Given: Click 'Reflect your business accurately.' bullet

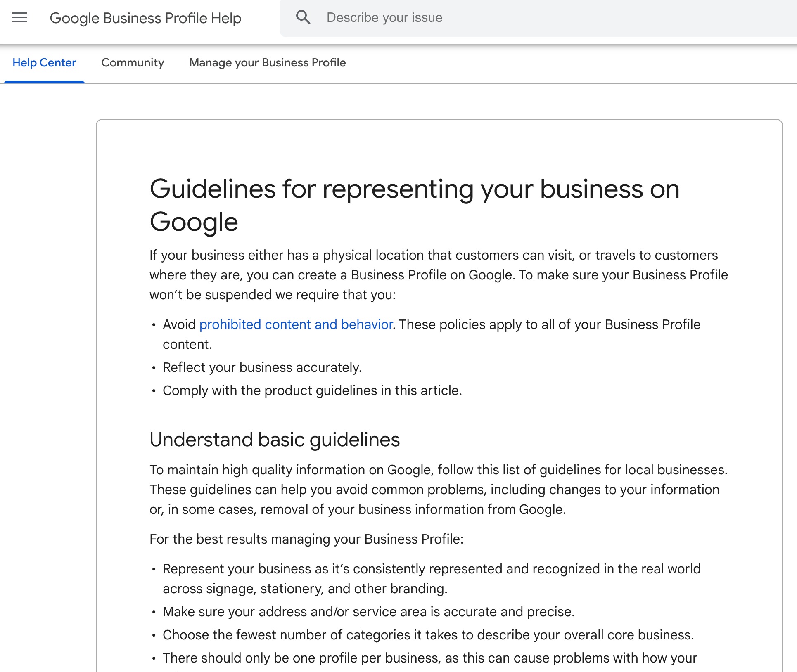Looking at the screenshot, I should pyautogui.click(x=262, y=367).
